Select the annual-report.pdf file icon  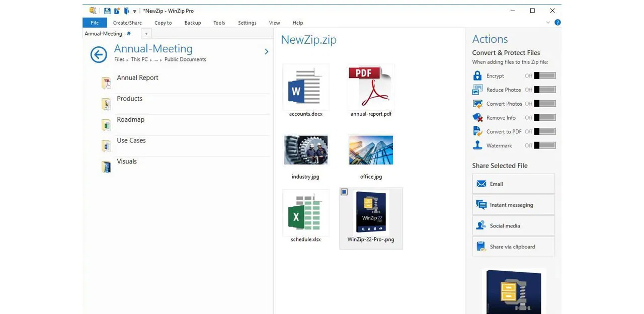[371, 87]
